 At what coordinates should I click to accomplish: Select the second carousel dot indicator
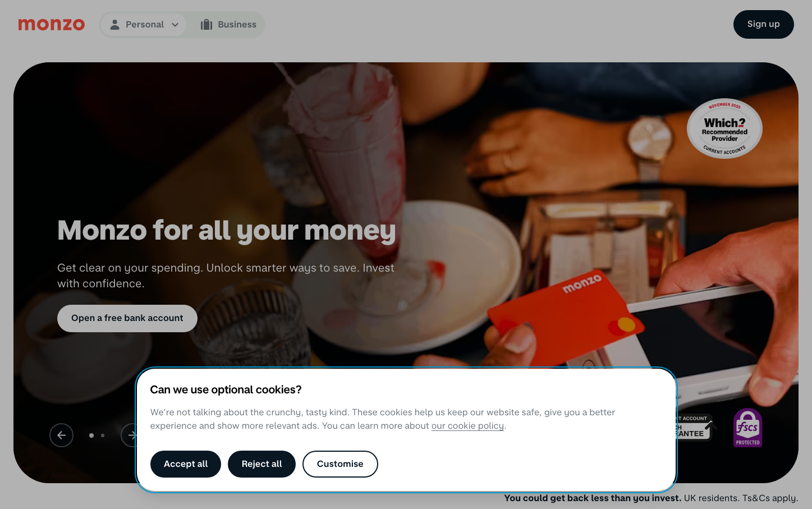tap(103, 435)
